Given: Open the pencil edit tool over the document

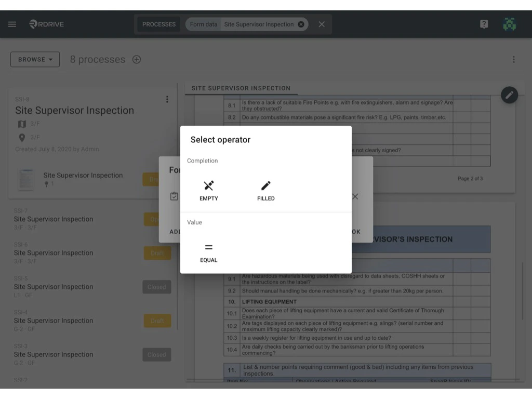Looking at the screenshot, I should click(x=509, y=95).
